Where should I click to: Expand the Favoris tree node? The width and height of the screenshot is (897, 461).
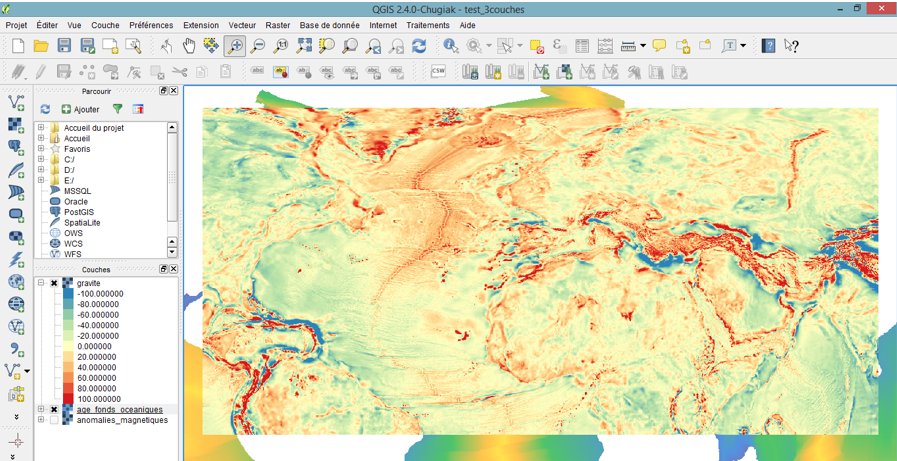pyautogui.click(x=41, y=149)
